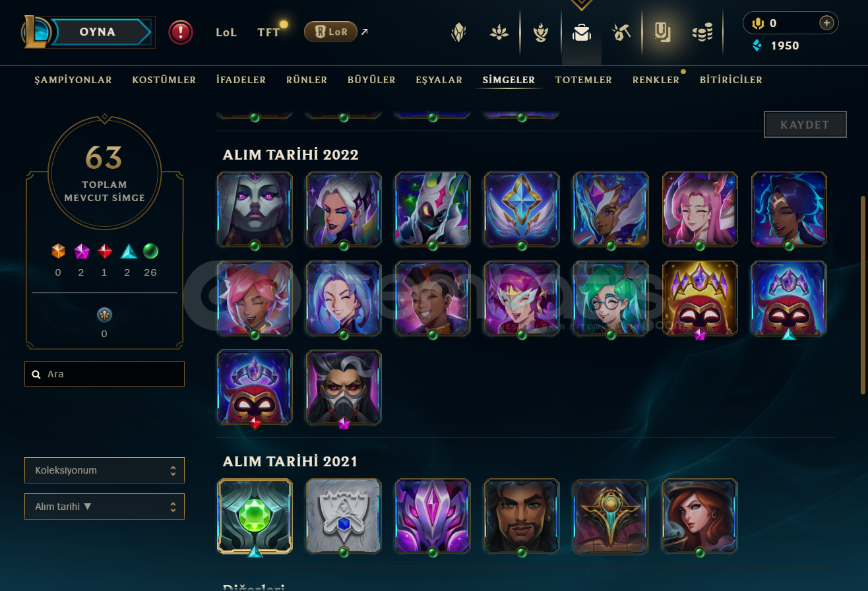Expand the Alım tarihi sort dropdown
868x591 pixels.
tap(104, 507)
